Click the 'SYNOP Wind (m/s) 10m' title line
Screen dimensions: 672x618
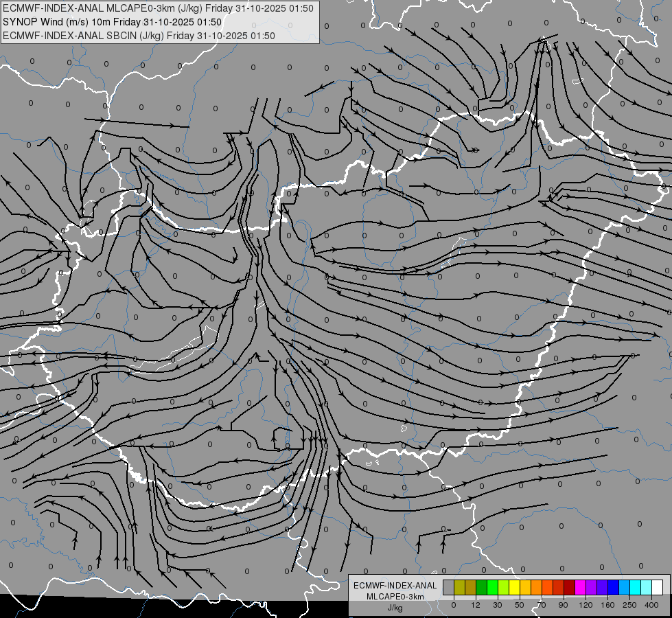tap(112, 22)
